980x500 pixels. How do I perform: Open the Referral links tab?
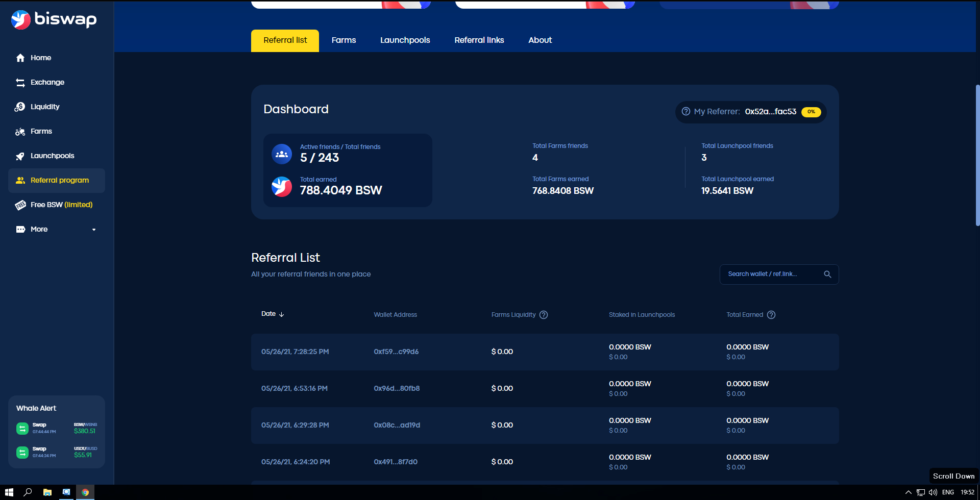tap(479, 40)
